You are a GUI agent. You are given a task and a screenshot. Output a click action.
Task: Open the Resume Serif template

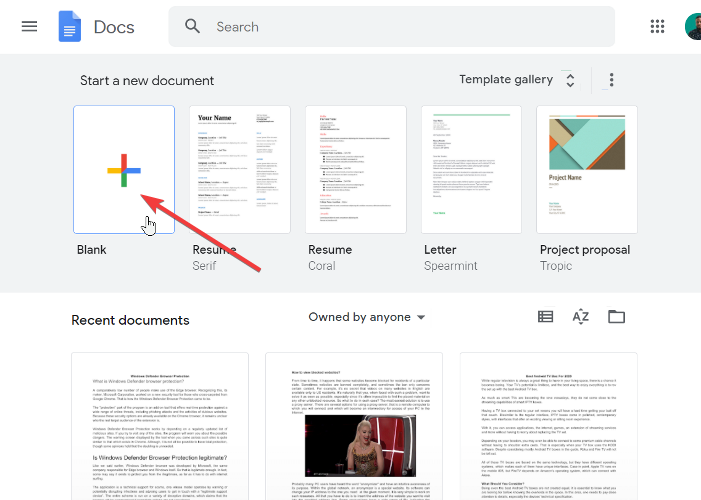240,169
